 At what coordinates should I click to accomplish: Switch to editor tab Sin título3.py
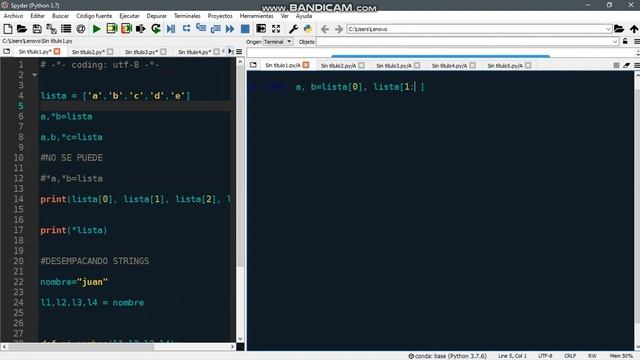pos(141,52)
